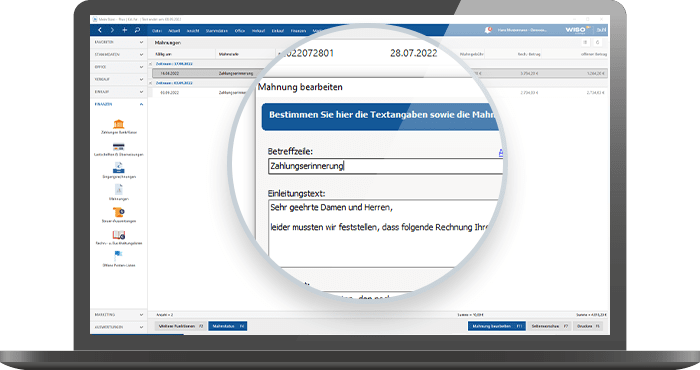Click the Seitenvorschau F7 button
The width and height of the screenshot is (700, 370).
[550, 326]
